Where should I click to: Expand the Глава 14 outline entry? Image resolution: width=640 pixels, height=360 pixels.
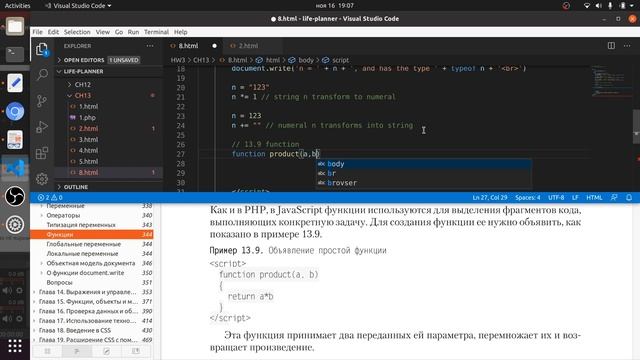coord(34,292)
